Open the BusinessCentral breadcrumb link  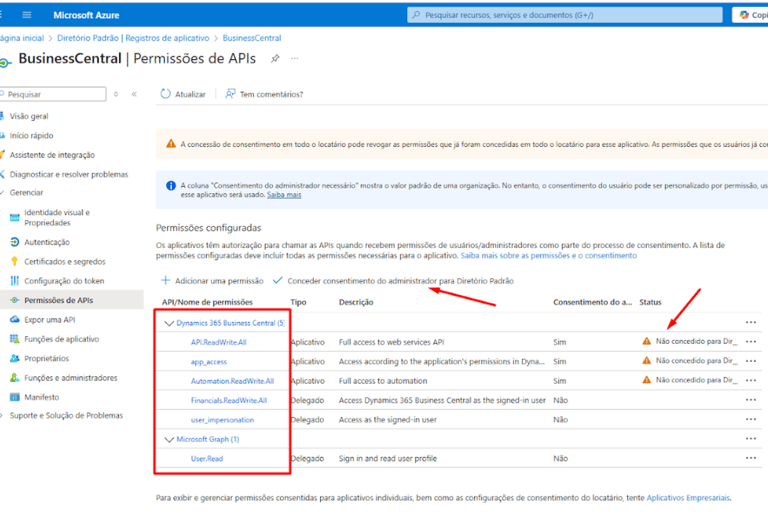[x=252, y=38]
